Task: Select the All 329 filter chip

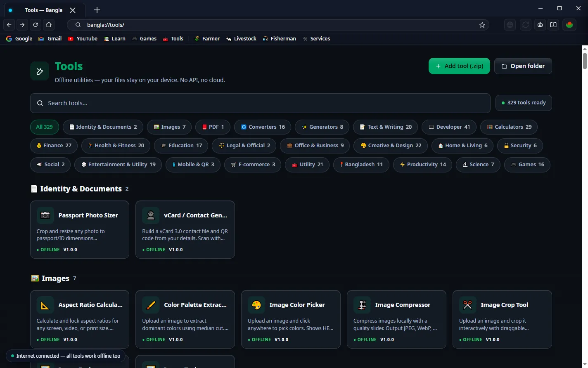Action: coord(45,127)
